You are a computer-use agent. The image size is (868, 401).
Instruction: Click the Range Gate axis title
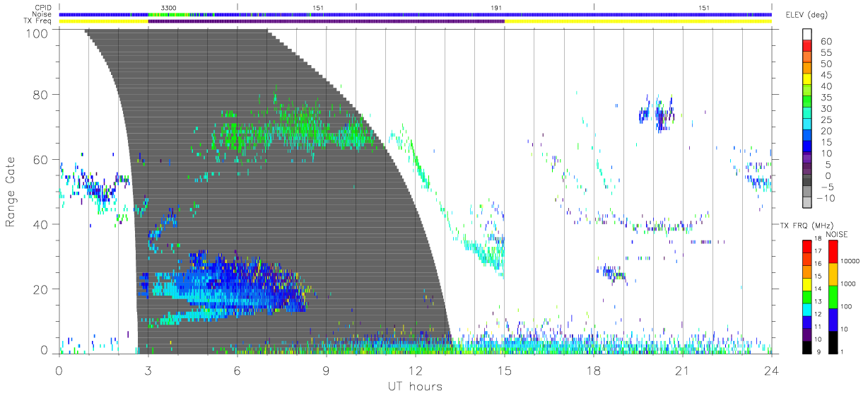pos(11,192)
